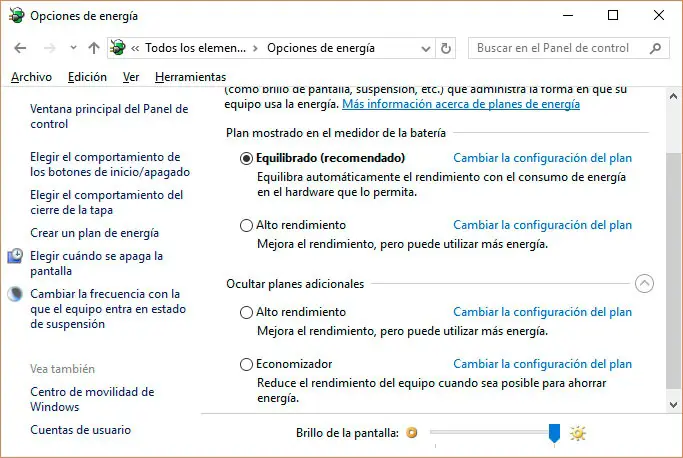Click the search magnifier icon

coord(656,48)
